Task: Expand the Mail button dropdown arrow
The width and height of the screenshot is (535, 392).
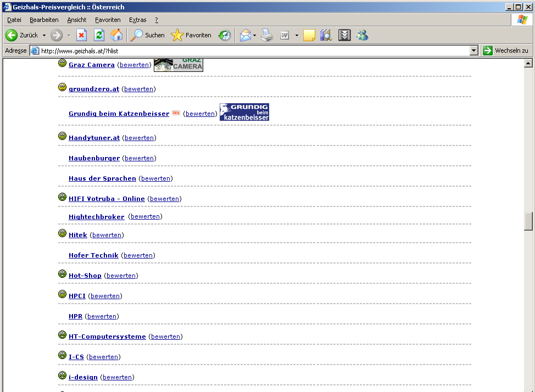Action: (x=254, y=35)
